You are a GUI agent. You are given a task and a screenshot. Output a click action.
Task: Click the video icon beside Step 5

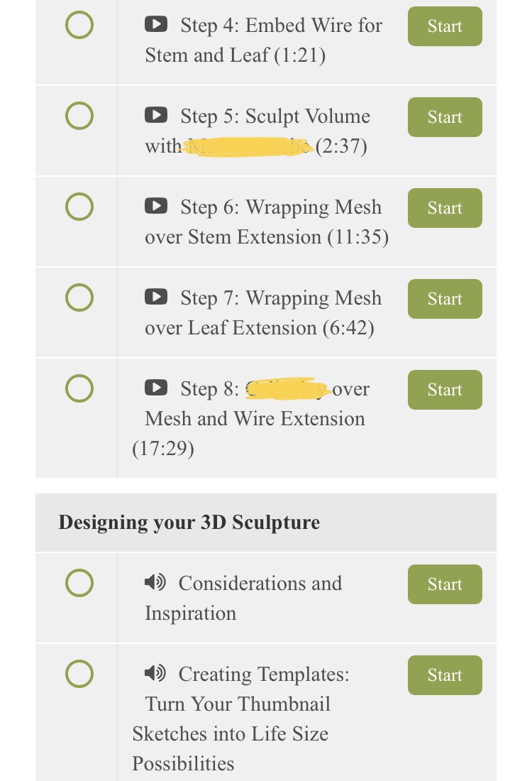click(156, 114)
